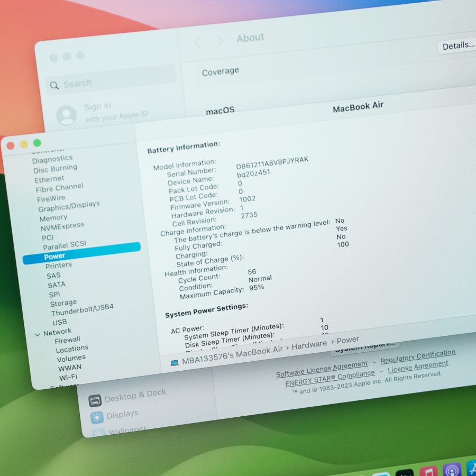This screenshot has width=476, height=476.
Task: Open Software License Agreement link
Action: [x=322, y=369]
